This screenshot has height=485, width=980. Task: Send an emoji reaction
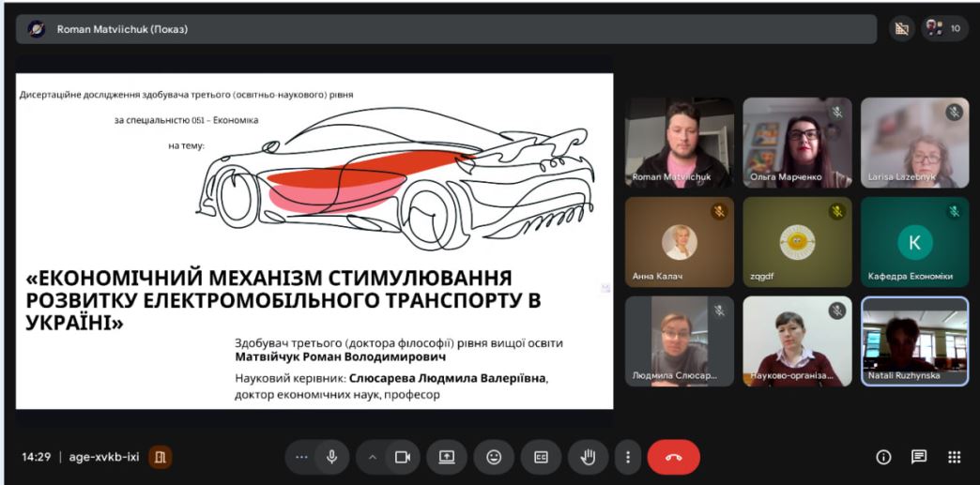click(x=494, y=457)
